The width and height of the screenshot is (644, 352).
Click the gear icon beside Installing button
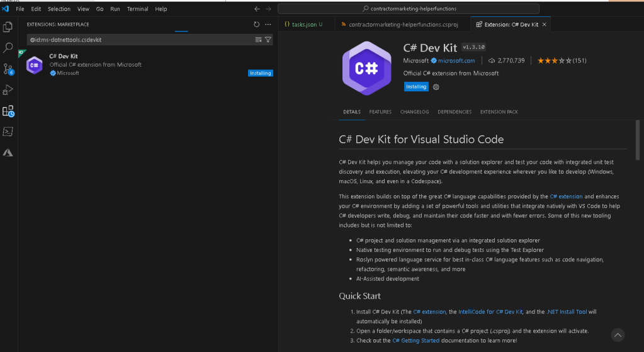(x=436, y=87)
